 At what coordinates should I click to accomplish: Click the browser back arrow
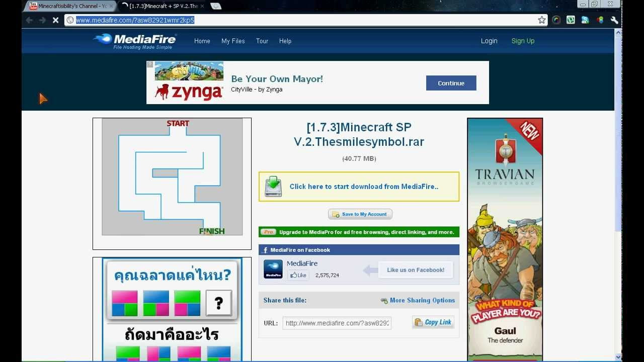coord(29,20)
